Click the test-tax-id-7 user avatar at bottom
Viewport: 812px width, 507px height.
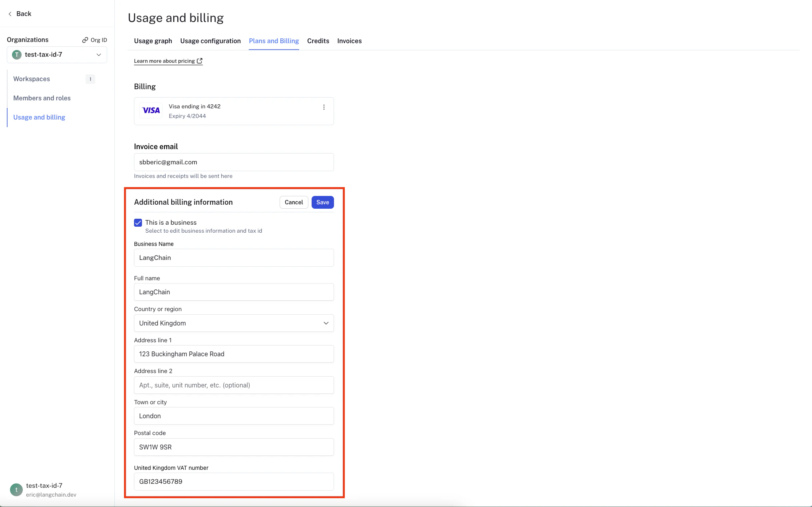tap(16, 489)
